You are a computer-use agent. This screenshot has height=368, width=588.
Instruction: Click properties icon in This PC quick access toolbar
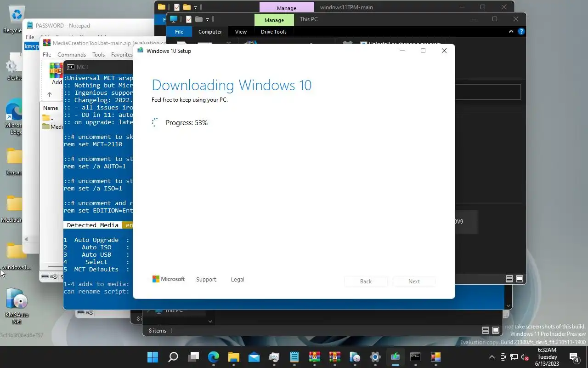point(188,19)
